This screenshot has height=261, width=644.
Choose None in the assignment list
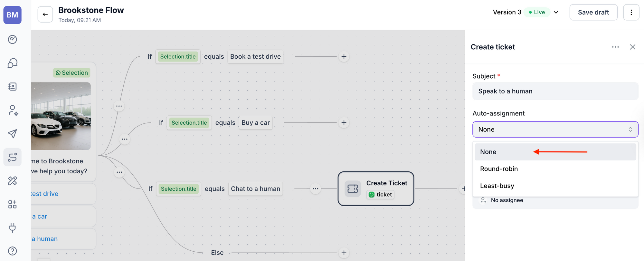tap(488, 152)
